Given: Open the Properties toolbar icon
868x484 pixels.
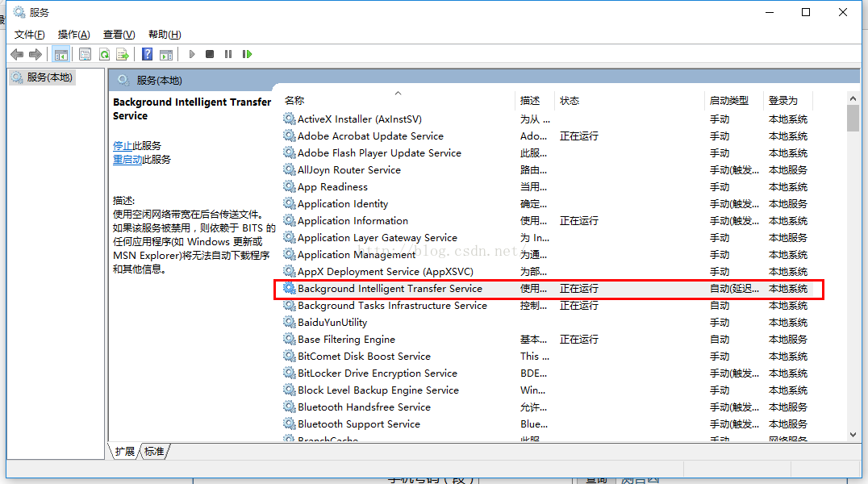Looking at the screenshot, I should pos(85,54).
